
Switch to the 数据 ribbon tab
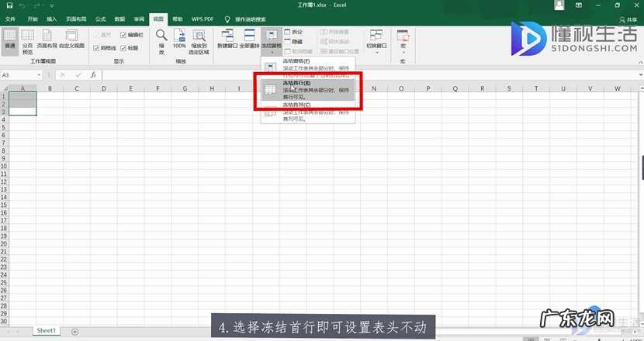119,19
